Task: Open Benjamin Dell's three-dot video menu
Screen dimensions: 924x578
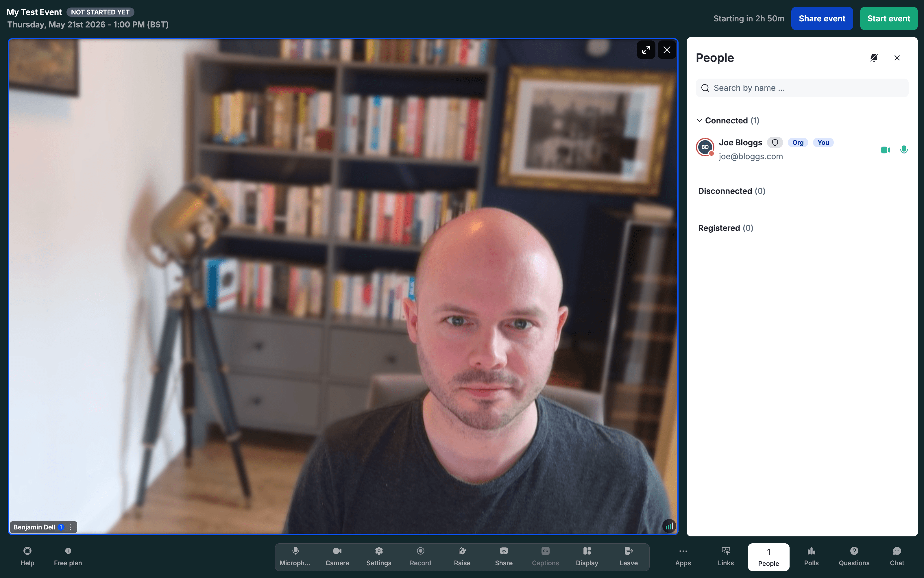Action: tap(70, 527)
